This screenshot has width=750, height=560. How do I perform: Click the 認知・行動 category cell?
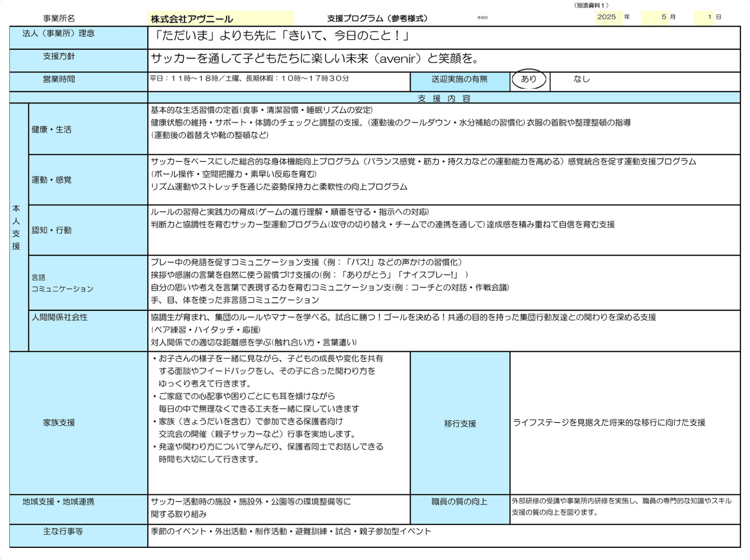(88, 230)
